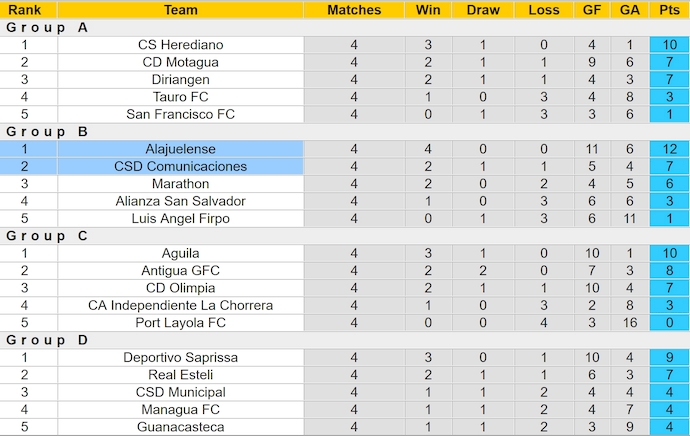
Task: Click the Alajuelense team name
Action: click(x=180, y=149)
